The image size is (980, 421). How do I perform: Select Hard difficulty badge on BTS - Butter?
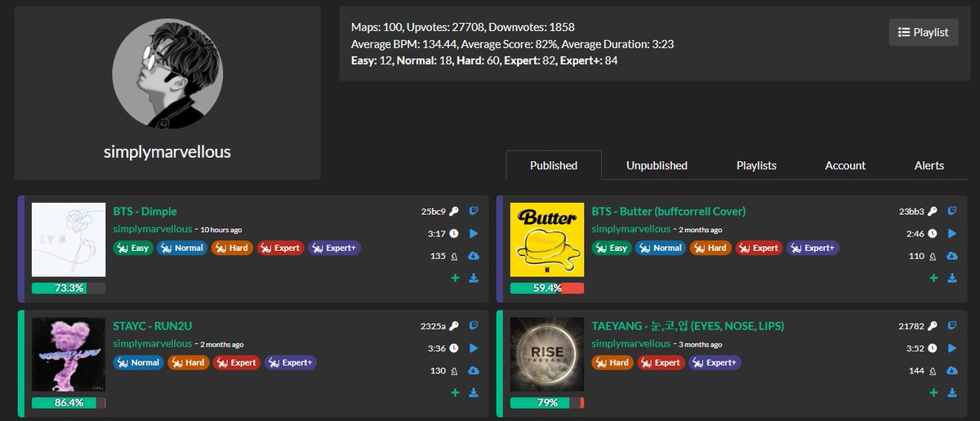coord(709,248)
